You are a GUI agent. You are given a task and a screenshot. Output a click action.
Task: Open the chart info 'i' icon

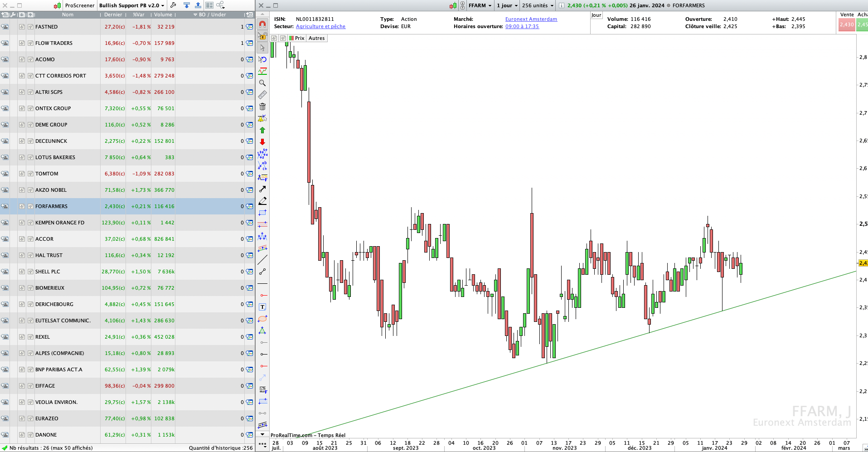click(561, 5)
